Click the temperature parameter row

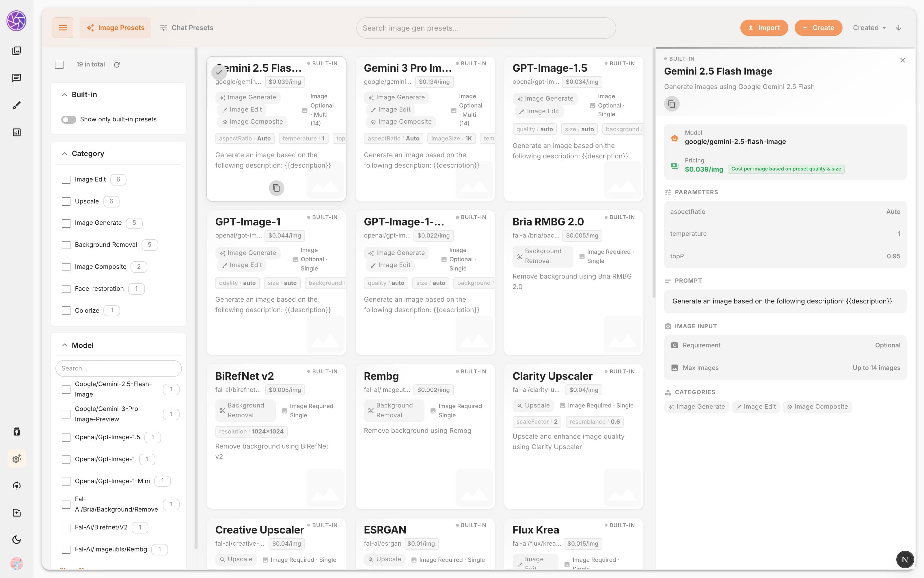785,234
